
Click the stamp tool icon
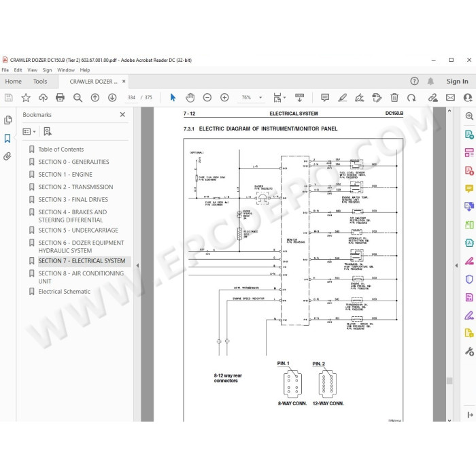[x=377, y=97]
